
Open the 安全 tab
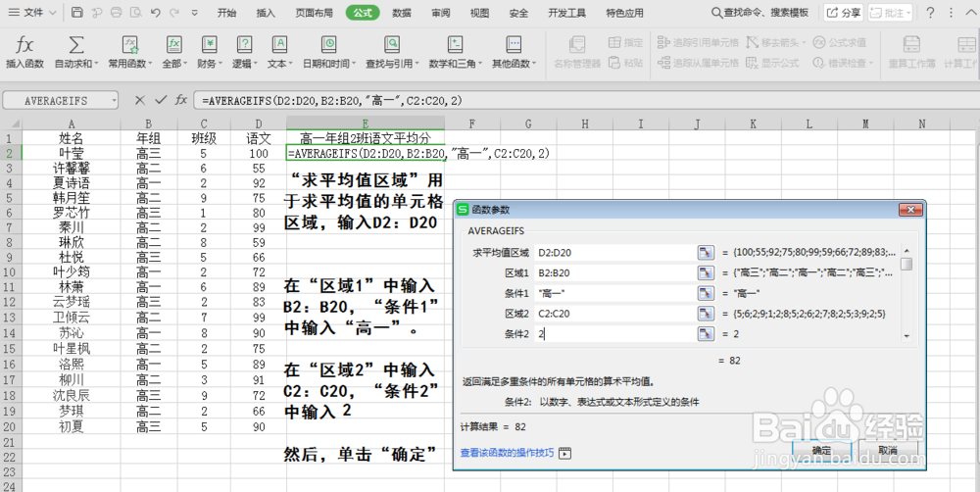[x=518, y=13]
